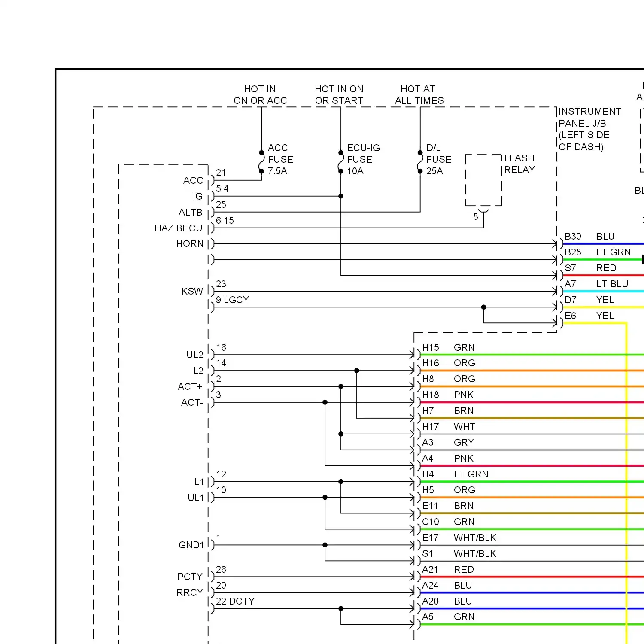644x644 pixels.
Task: Click the "A24" connector pin label
Action: pos(430,585)
